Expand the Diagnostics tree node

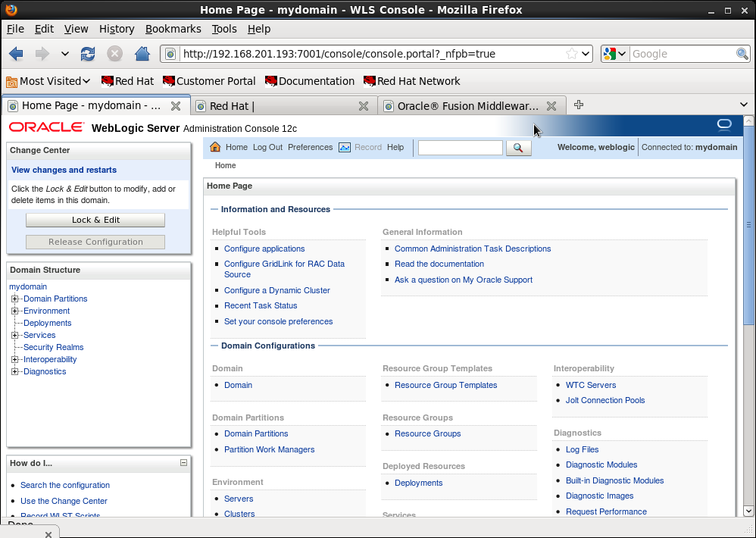click(15, 371)
